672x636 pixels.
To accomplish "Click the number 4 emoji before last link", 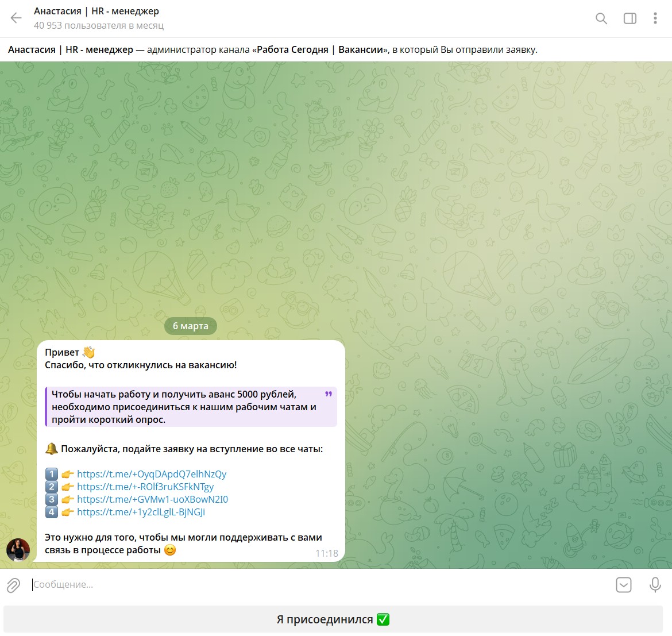I will coord(52,512).
